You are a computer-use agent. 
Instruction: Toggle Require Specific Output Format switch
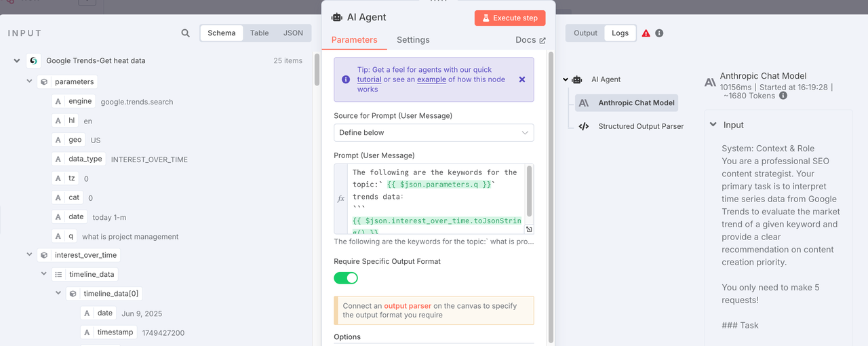[346, 278]
